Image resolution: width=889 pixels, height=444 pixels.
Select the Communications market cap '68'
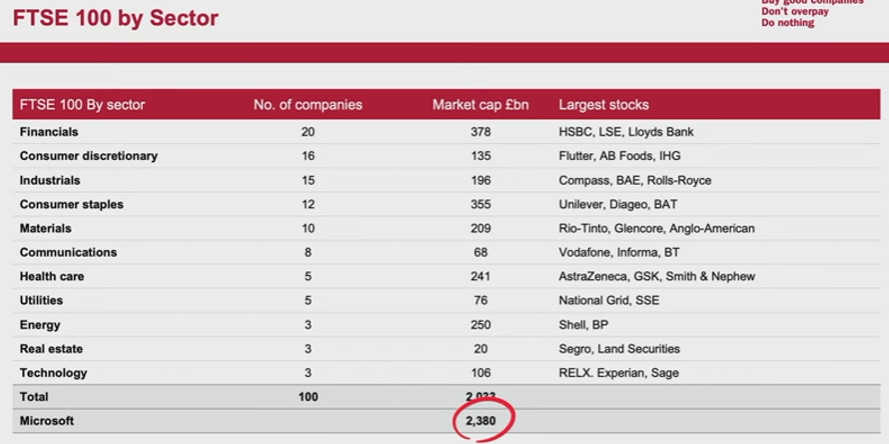click(x=480, y=252)
